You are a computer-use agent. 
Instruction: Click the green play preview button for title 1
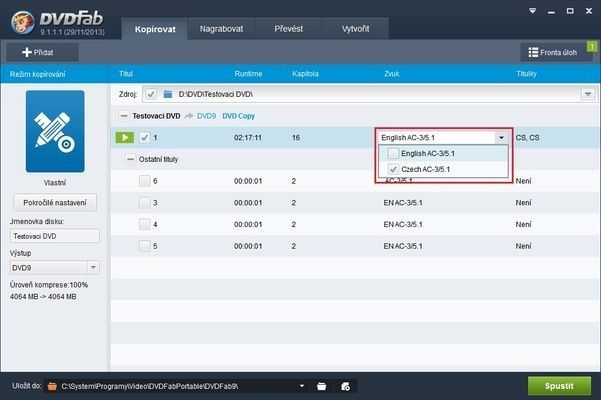tap(125, 138)
